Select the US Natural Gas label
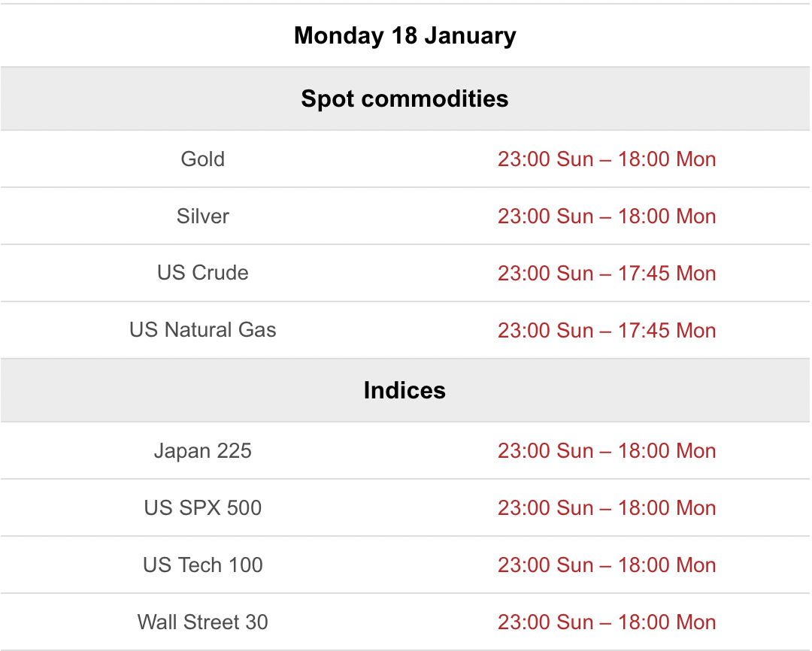Image resolution: width=812 pixels, height=651 pixels. tap(203, 330)
